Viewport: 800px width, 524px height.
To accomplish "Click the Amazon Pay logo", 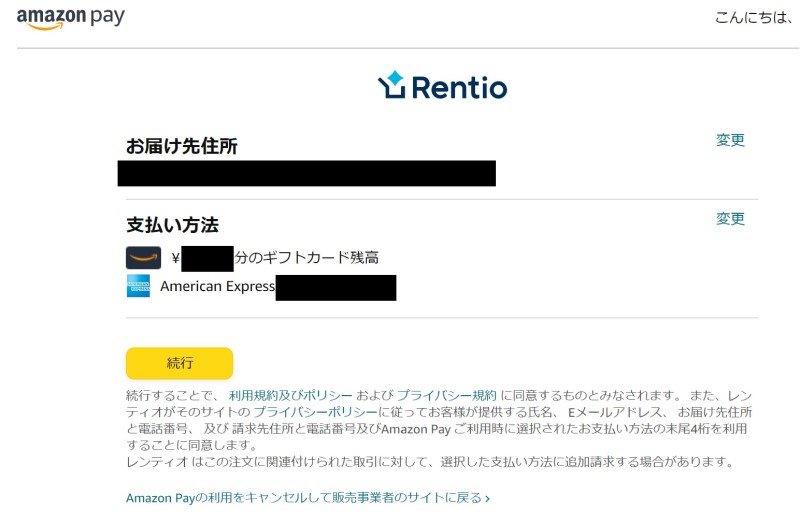I will coord(70,18).
